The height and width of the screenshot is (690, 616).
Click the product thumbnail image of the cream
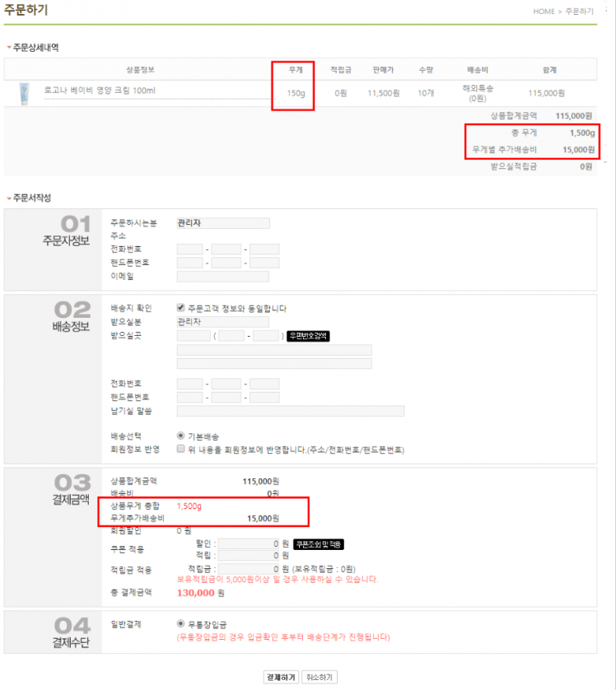point(23,93)
